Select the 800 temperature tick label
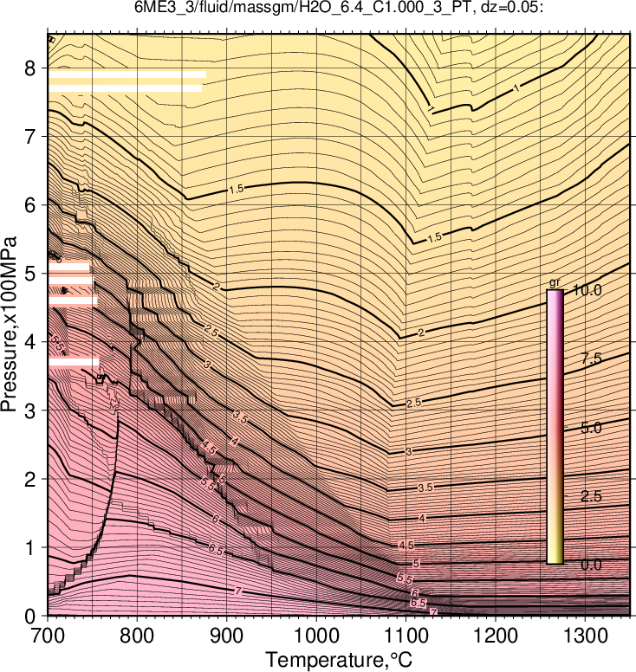Viewport: 636px width, 672px height. (x=137, y=636)
